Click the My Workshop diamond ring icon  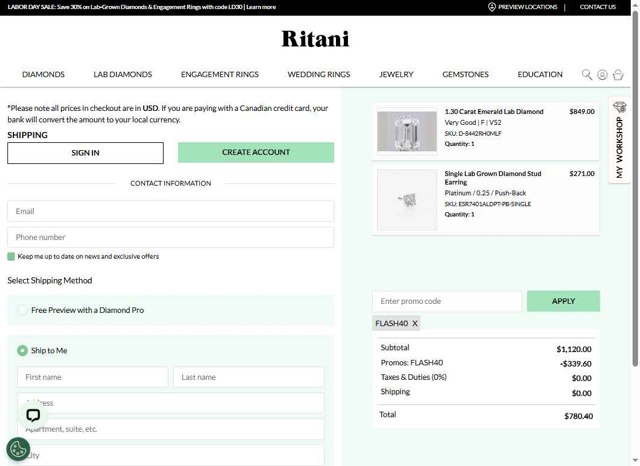620,107
